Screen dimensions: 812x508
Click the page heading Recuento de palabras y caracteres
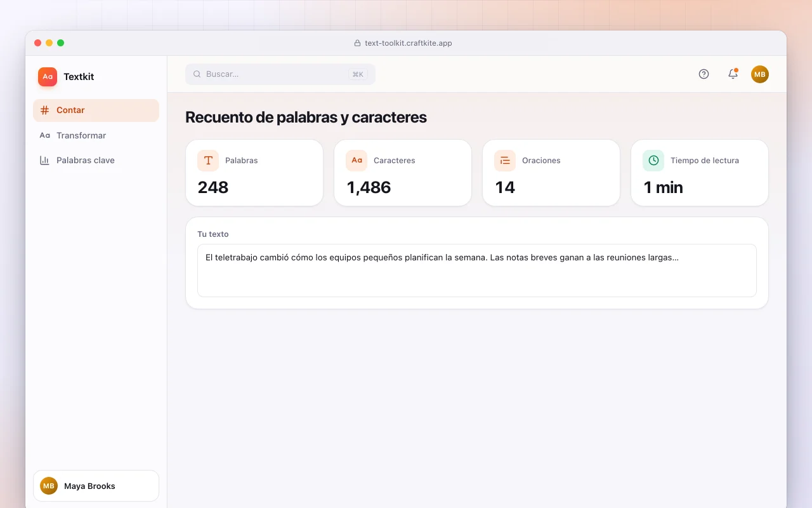click(x=306, y=117)
